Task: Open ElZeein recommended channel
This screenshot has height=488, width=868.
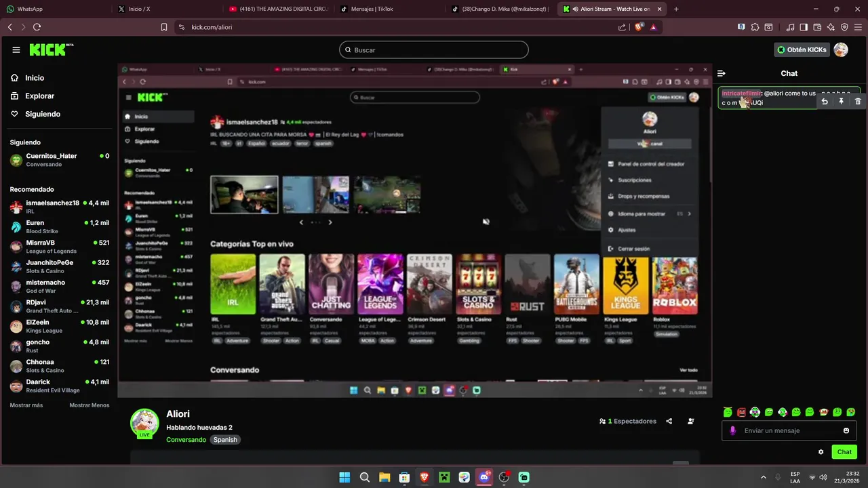Action: (x=60, y=326)
